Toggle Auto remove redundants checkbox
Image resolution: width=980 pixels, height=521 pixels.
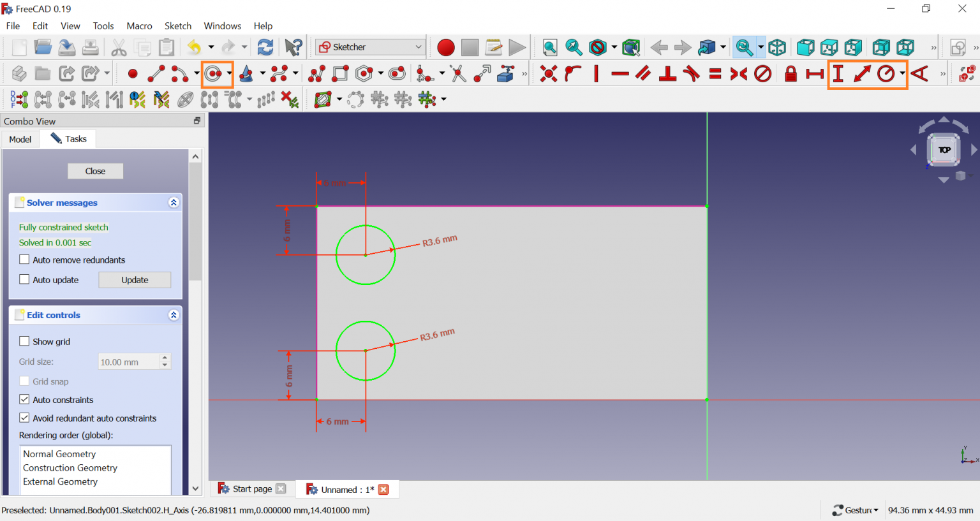pos(24,260)
